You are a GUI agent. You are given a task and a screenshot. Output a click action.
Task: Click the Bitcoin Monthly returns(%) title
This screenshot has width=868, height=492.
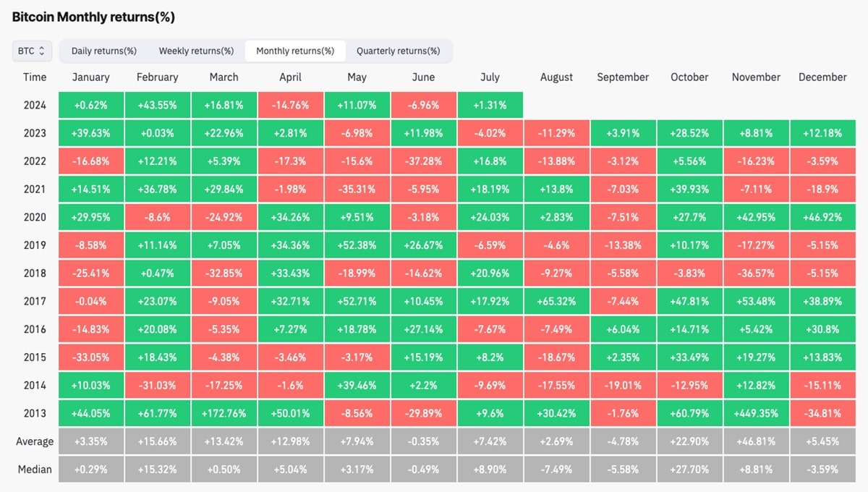(93, 17)
